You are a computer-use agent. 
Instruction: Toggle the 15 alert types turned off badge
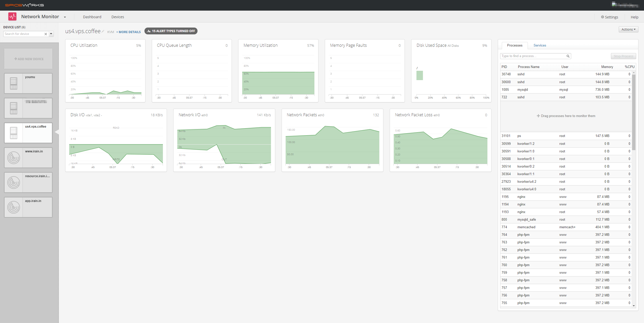(171, 31)
